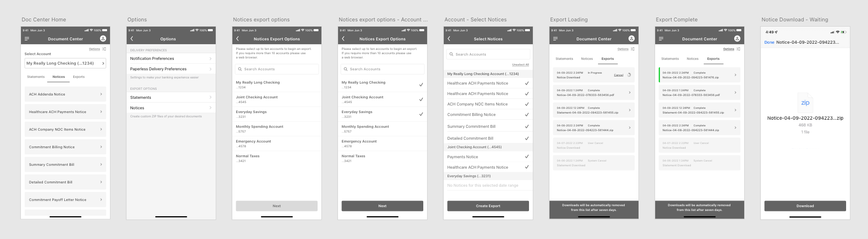Click options sliders icon on Doc Center Home
Screen dimensions: 868x239
104,49
